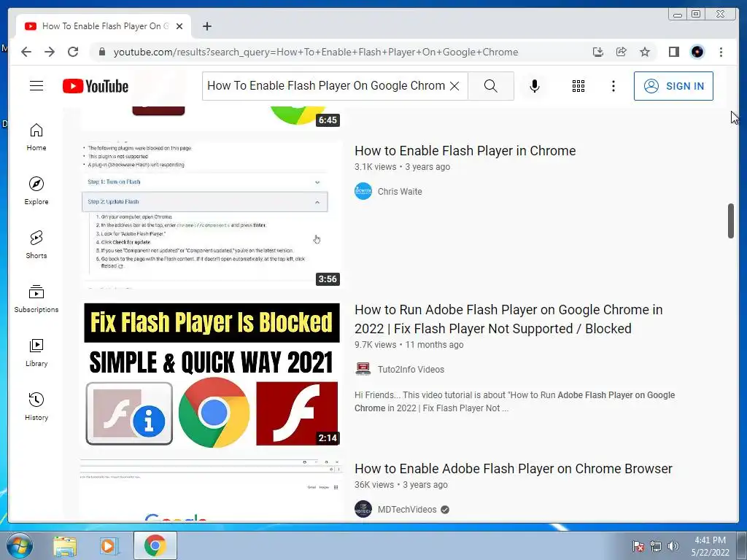Image resolution: width=747 pixels, height=560 pixels.
Task: Open the YouTube apps grid
Action: pyautogui.click(x=578, y=86)
